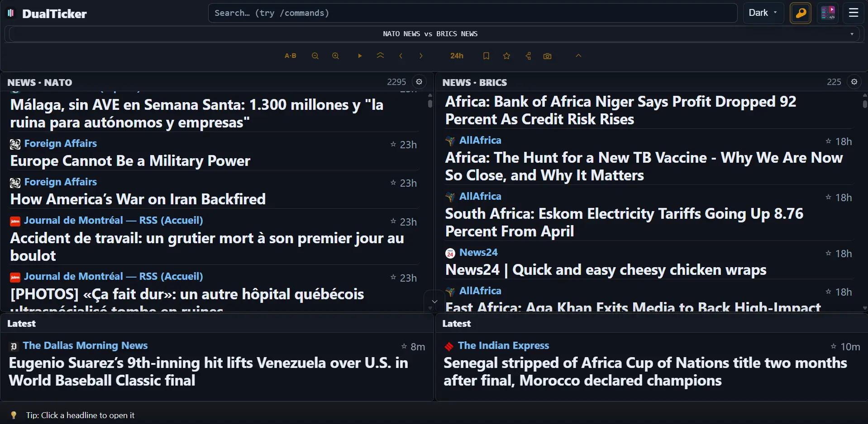Click the News24 source logo icon
The height and width of the screenshot is (424, 868).
(x=450, y=254)
